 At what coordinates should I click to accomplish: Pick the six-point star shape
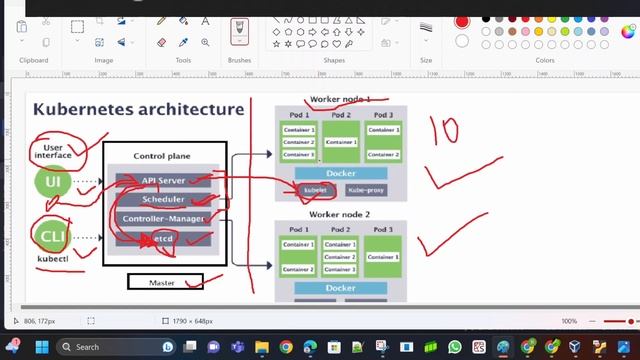click(x=289, y=44)
